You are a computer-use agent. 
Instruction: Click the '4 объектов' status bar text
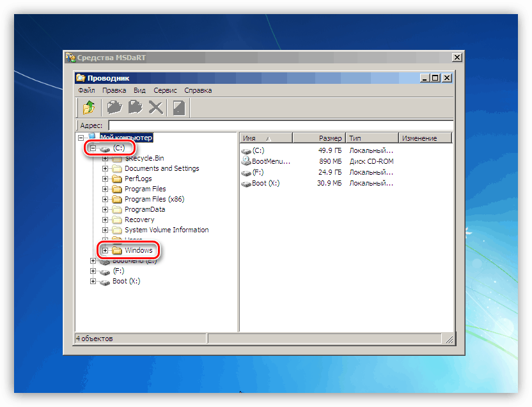[x=95, y=339]
